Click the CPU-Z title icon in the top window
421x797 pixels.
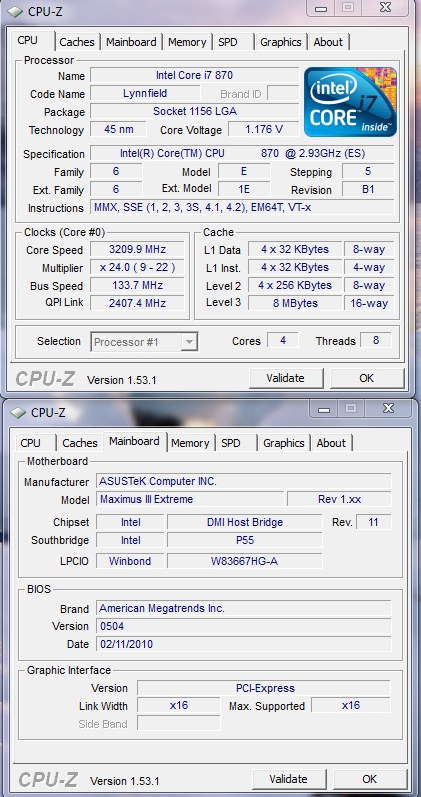point(15,12)
